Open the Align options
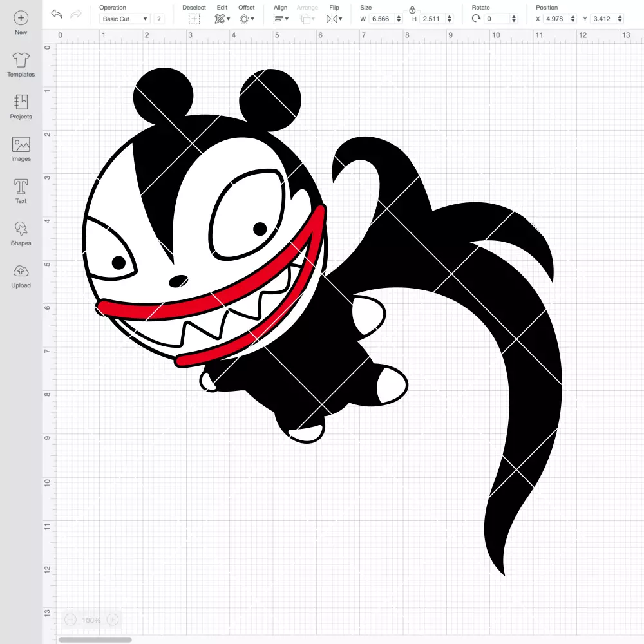644x644 pixels. tap(278, 19)
